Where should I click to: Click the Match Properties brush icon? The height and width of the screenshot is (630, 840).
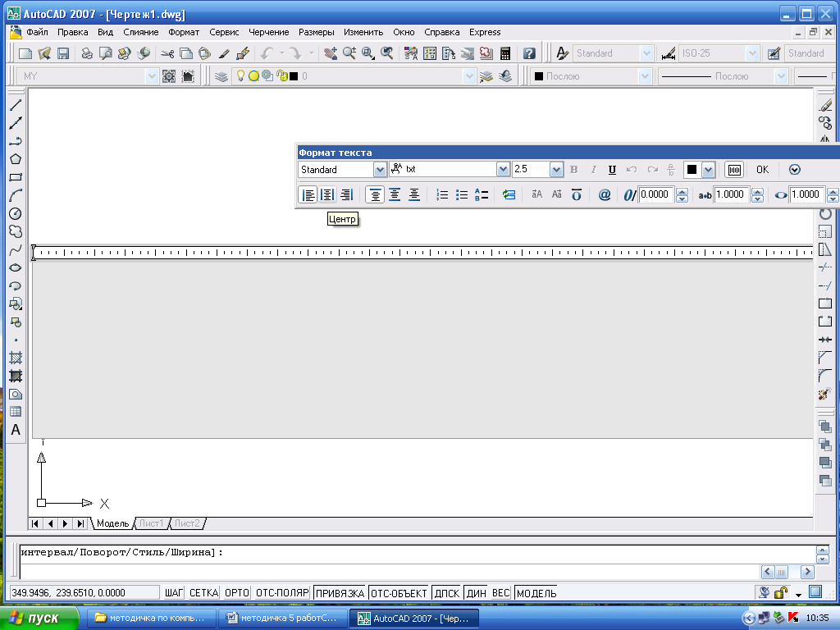click(x=224, y=53)
